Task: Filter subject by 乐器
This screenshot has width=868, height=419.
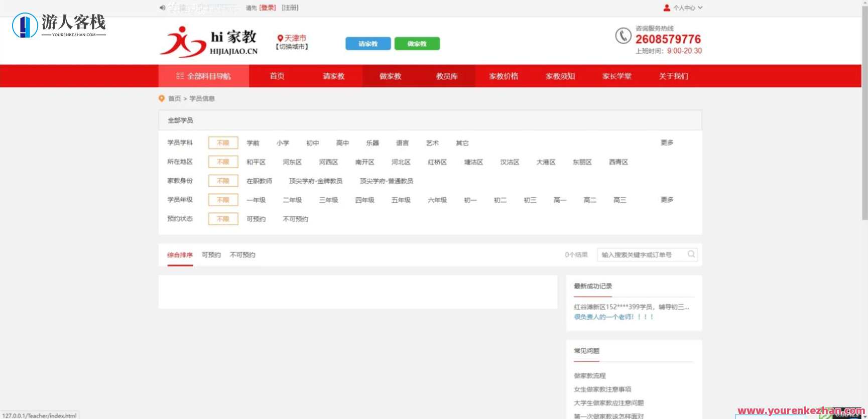Action: click(373, 143)
